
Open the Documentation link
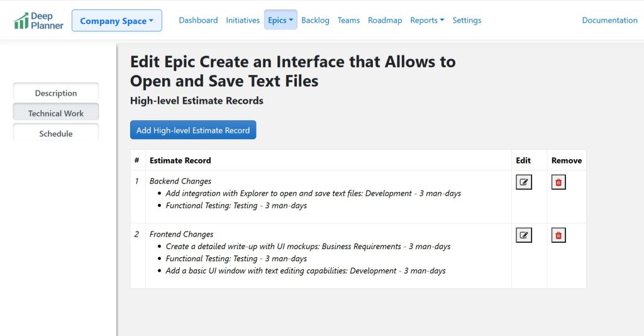[x=609, y=20]
